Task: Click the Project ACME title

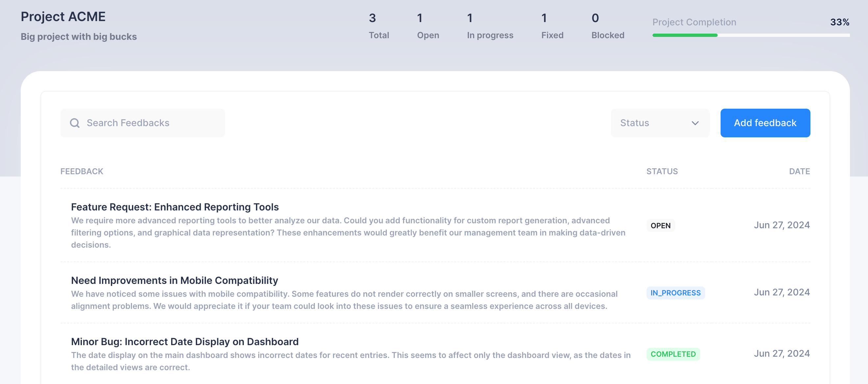Action: pyautogui.click(x=63, y=16)
